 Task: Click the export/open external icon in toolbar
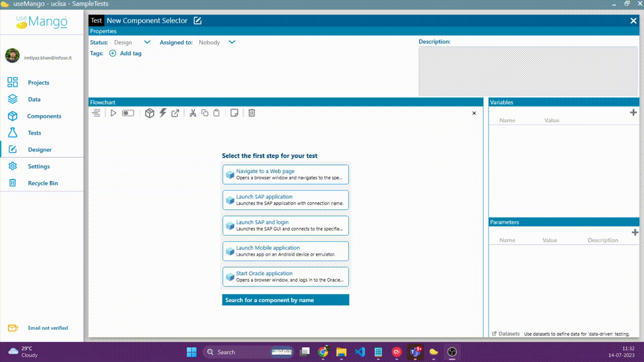pyautogui.click(x=175, y=113)
